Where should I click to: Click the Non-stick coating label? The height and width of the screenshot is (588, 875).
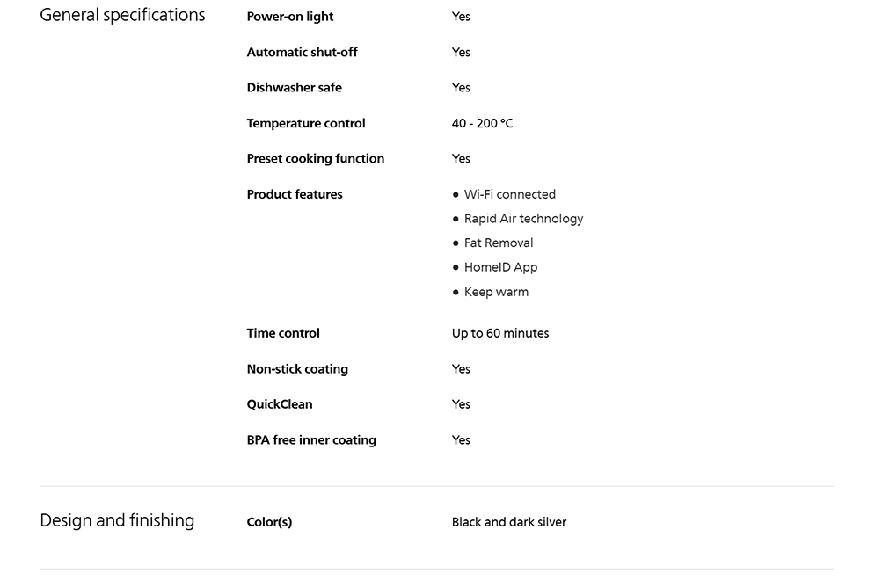297,369
